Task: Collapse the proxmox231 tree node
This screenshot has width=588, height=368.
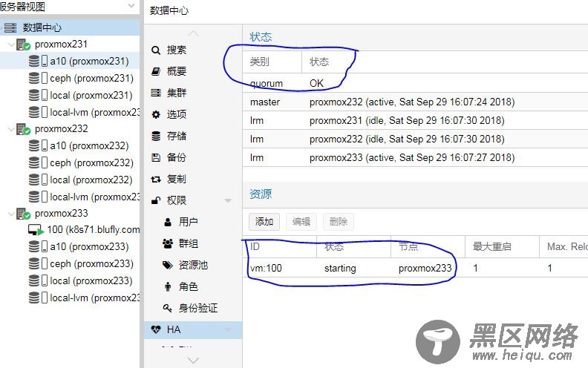Action: [11, 45]
